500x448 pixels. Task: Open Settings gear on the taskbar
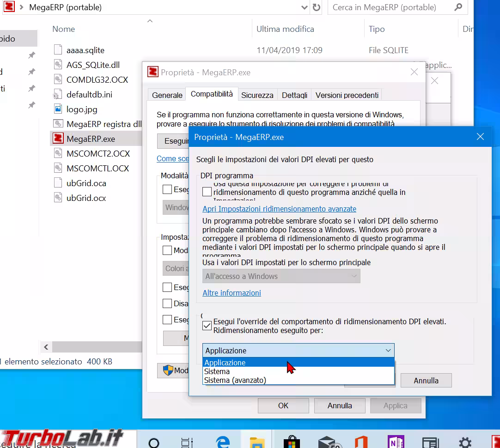pos(465,442)
